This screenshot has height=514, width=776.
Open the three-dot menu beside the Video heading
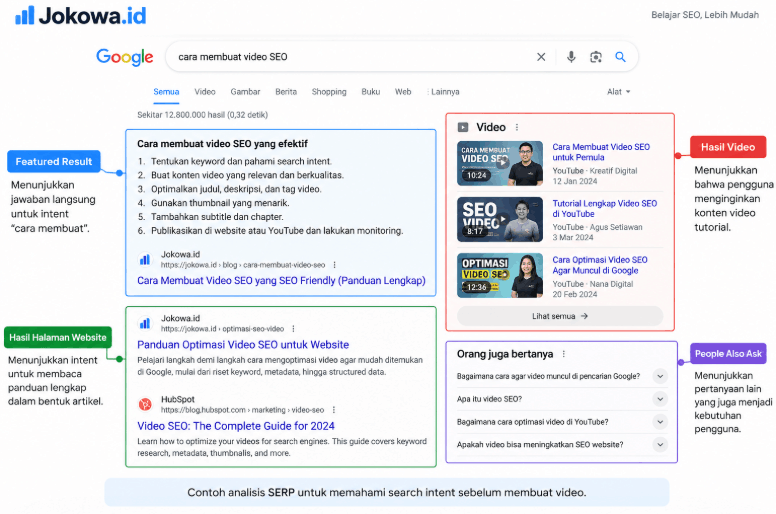click(517, 127)
